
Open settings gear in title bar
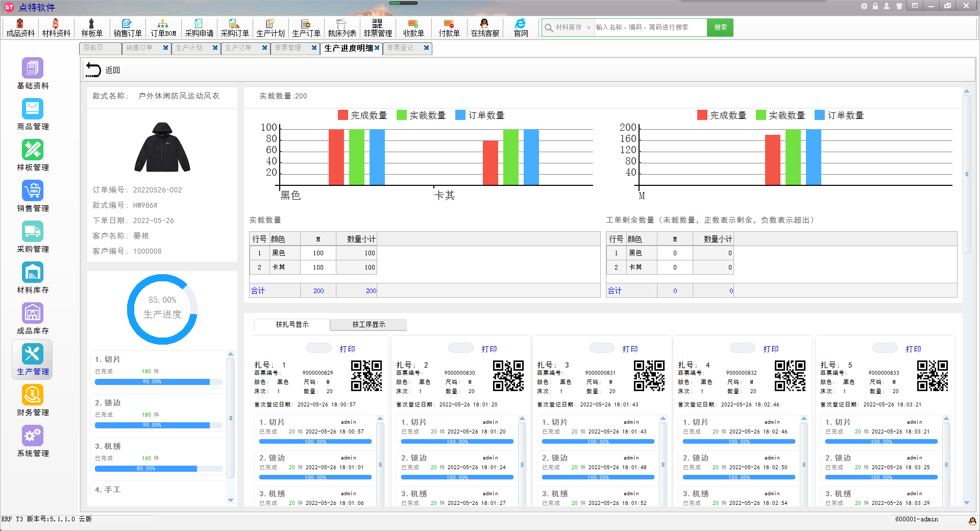pyautogui.click(x=864, y=6)
